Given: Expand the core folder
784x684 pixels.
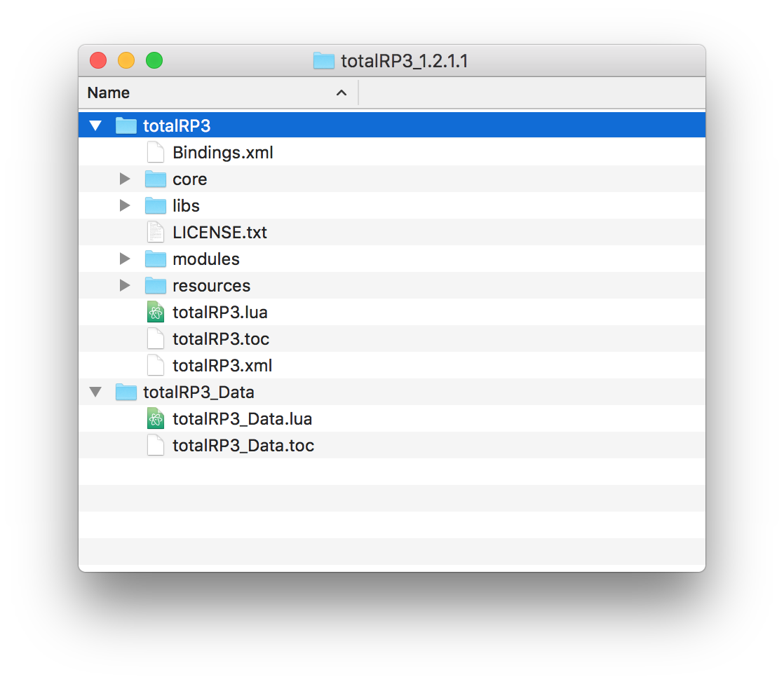Looking at the screenshot, I should click(x=124, y=179).
